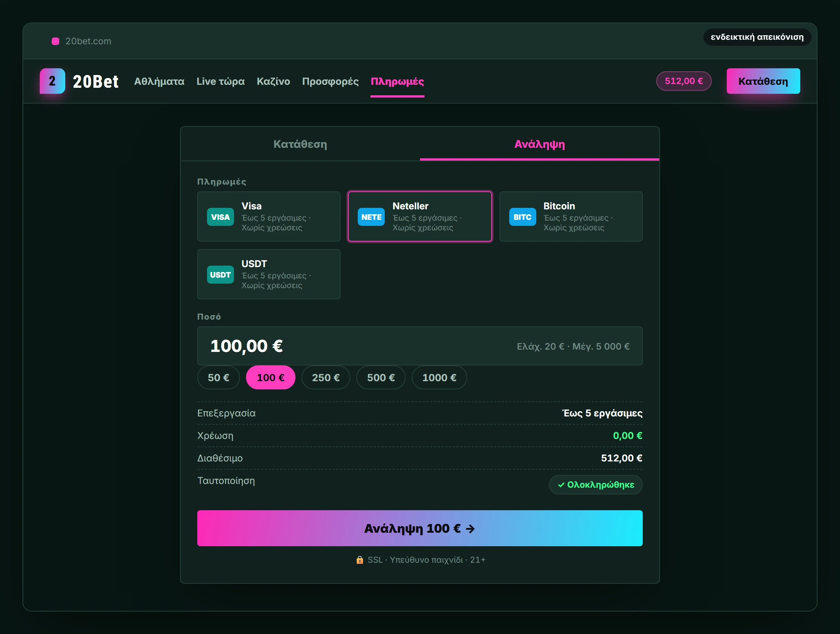This screenshot has height=634, width=840.
Task: Click the BITC Bitcoin badge icon
Action: coord(522,217)
